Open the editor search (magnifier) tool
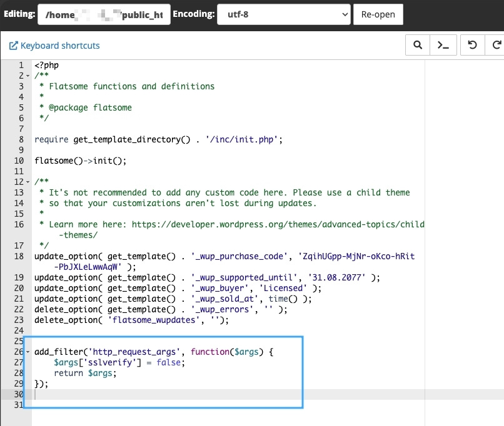Image resolution: width=504 pixels, height=426 pixels. click(x=418, y=45)
